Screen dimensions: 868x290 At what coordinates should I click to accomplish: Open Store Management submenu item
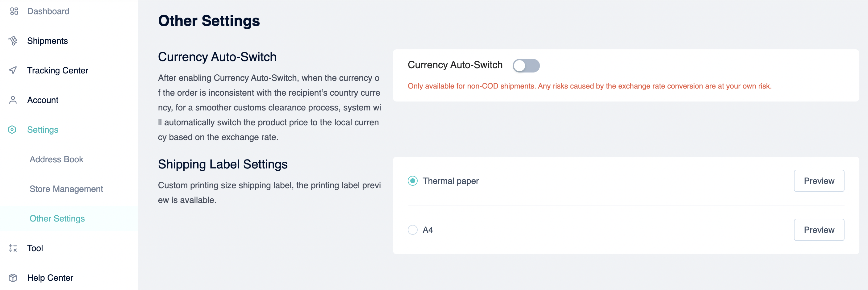pos(66,189)
